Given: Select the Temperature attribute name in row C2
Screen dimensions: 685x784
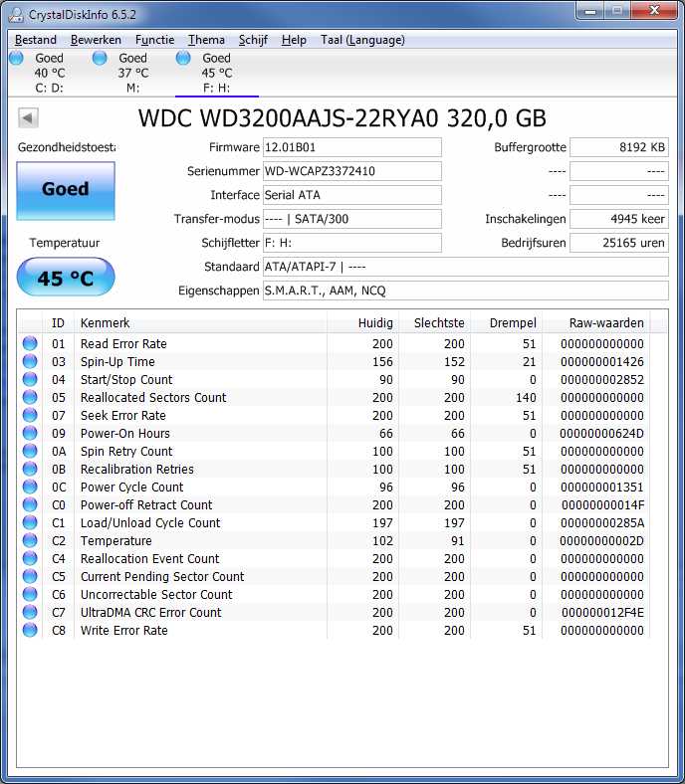Looking at the screenshot, I should point(116,541).
